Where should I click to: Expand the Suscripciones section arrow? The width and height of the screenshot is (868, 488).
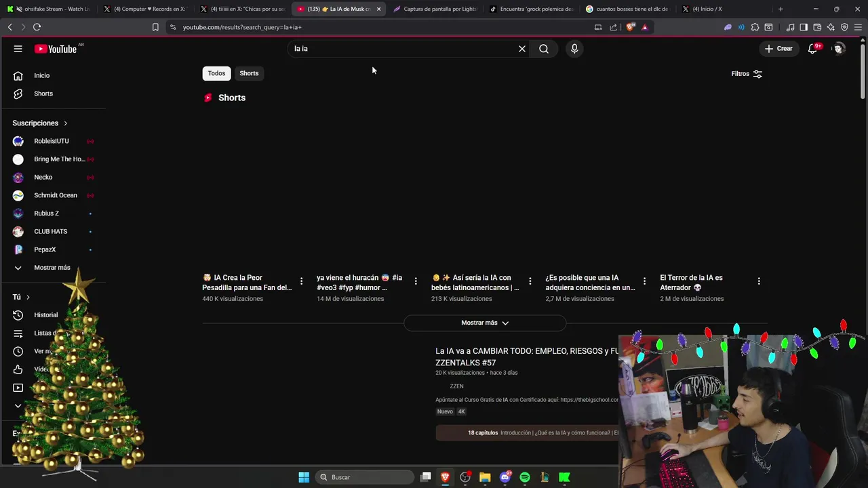[x=66, y=123]
